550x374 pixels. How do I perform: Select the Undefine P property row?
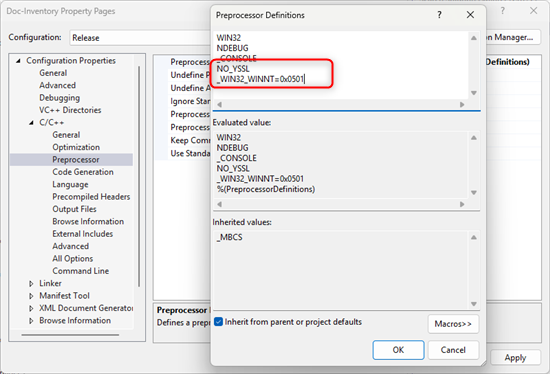(189, 75)
